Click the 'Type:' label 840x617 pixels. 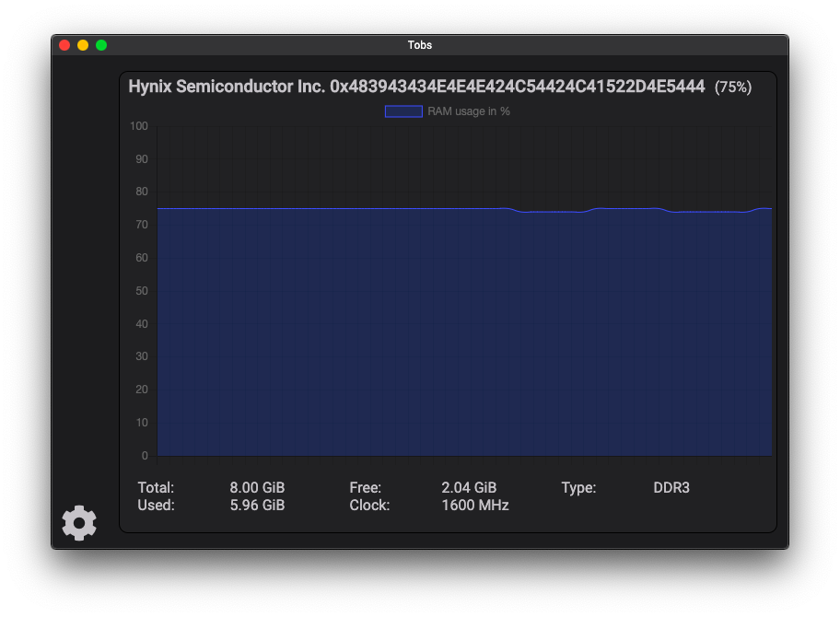tap(578, 487)
